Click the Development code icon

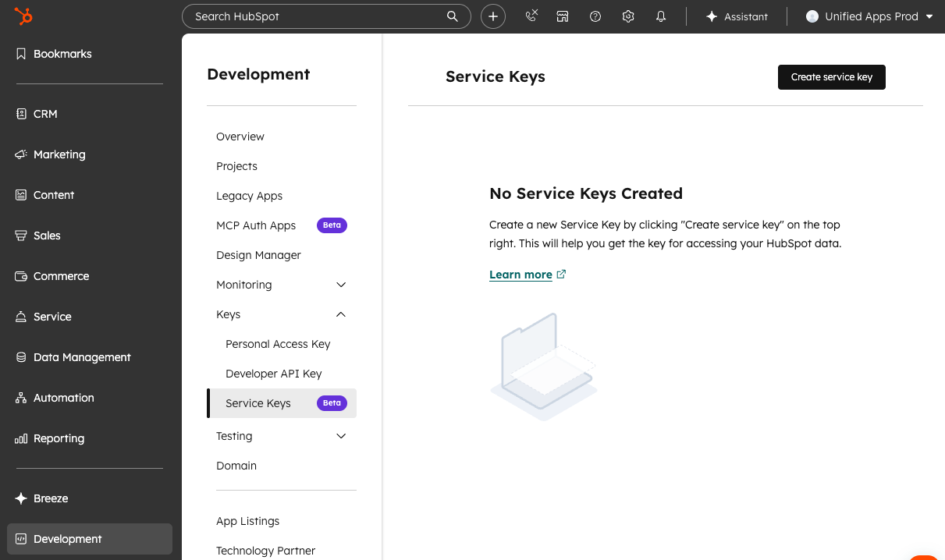pyautogui.click(x=21, y=539)
